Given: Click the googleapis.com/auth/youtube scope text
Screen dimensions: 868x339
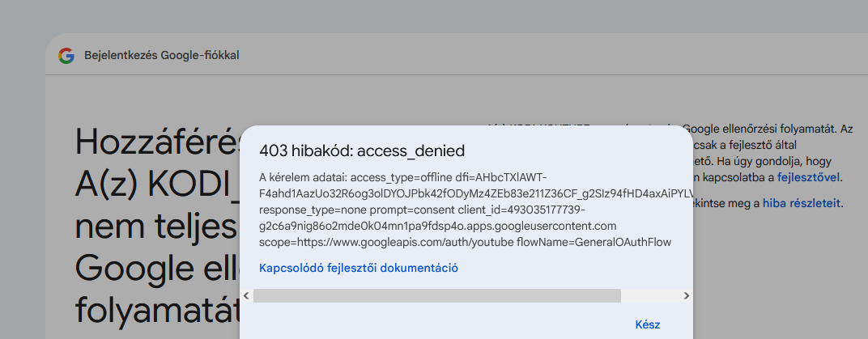Looking at the screenshot, I should [386, 242].
